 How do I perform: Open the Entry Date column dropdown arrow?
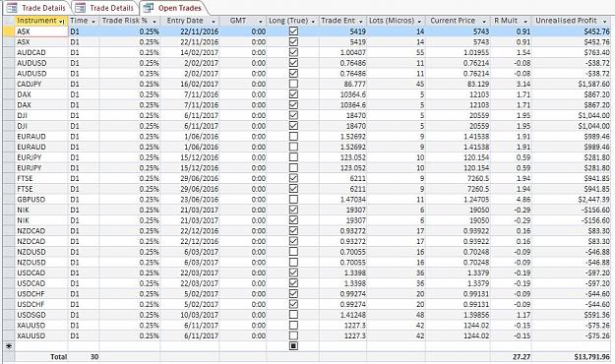[x=214, y=22]
